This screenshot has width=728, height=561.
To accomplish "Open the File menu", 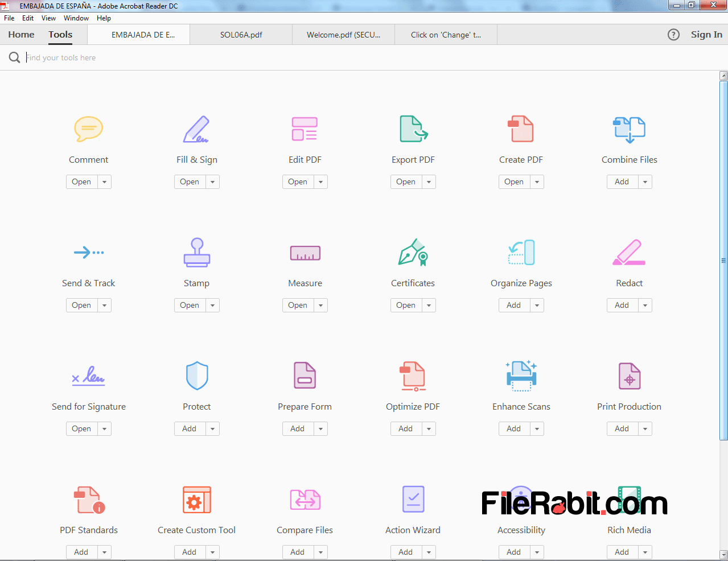I will pyautogui.click(x=9, y=18).
